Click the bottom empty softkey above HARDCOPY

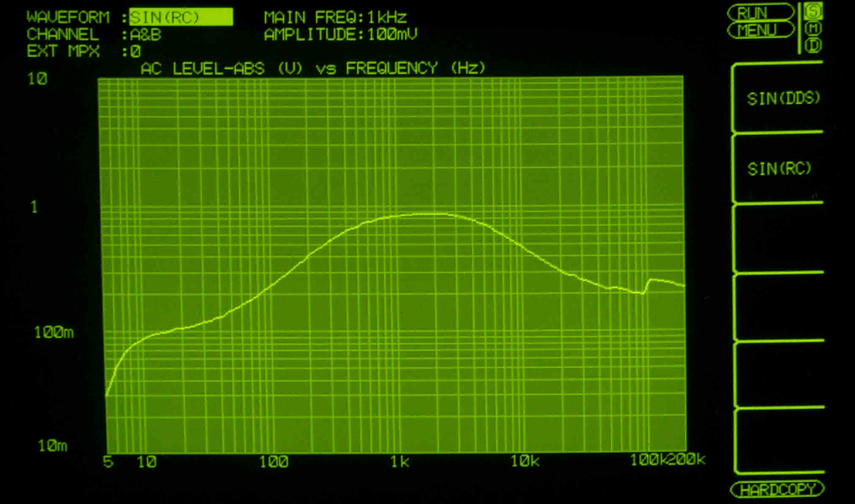pos(779,440)
